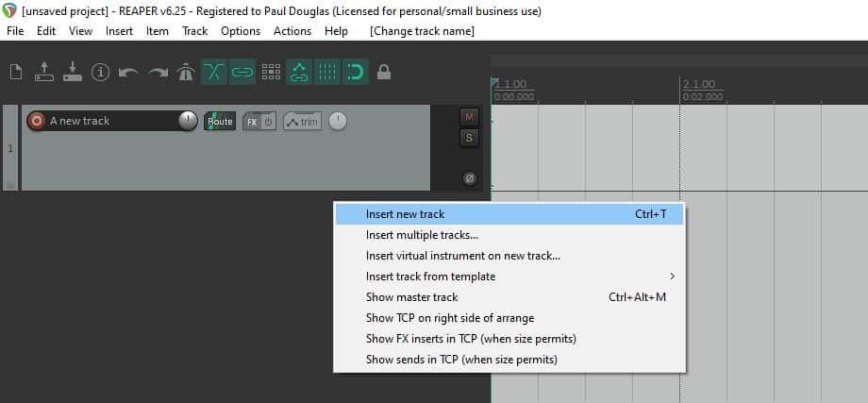Open the Item menu
This screenshot has height=403, width=868.
coord(158,31)
